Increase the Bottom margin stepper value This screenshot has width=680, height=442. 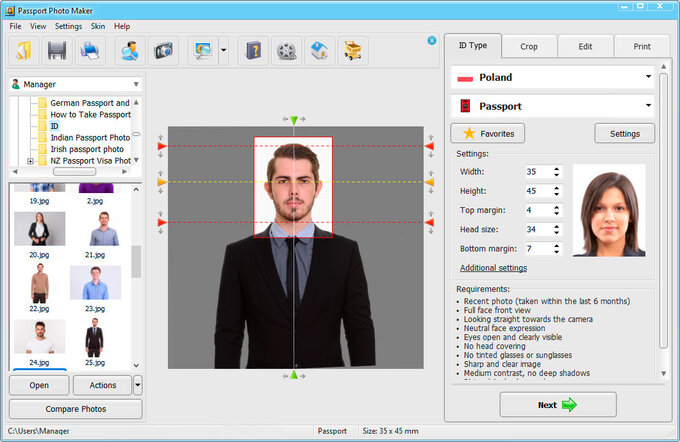[556, 246]
